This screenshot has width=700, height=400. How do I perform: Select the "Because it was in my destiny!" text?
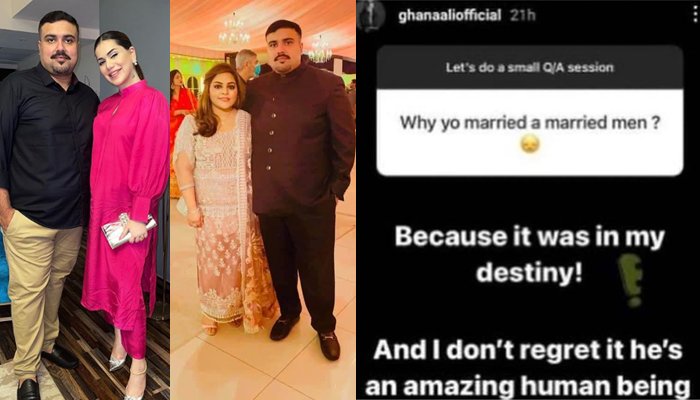coord(529,256)
